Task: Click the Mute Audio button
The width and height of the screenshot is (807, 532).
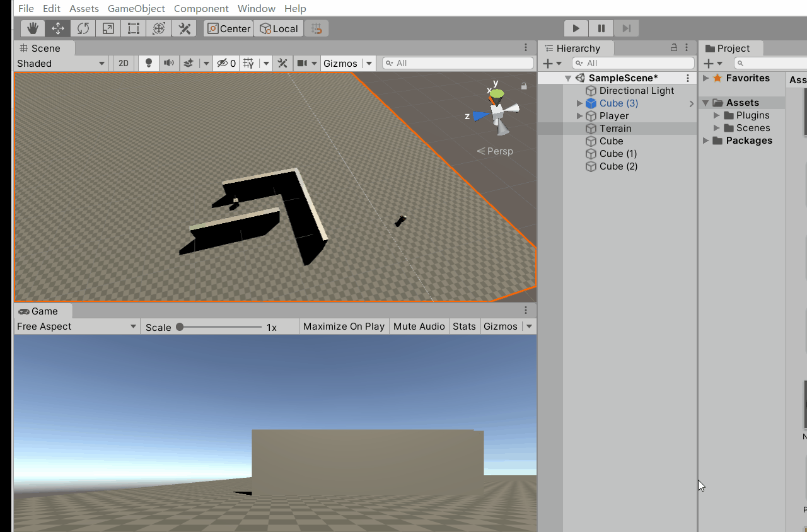Action: (419, 327)
